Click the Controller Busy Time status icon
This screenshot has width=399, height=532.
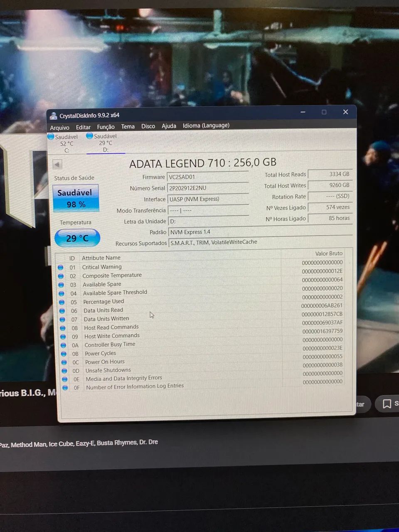(64, 345)
